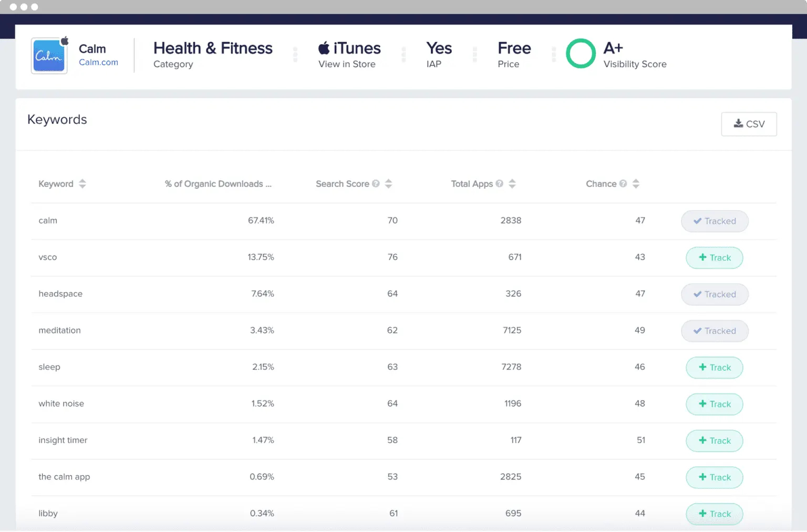The width and height of the screenshot is (807, 532).
Task: Untrack the calm keyword
Action: 715,221
